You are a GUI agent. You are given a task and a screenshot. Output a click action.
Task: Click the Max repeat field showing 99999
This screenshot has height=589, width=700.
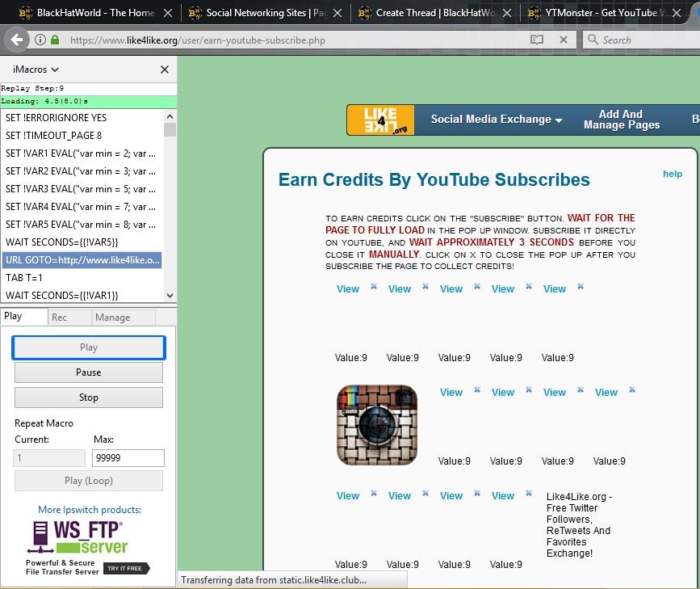coord(128,457)
